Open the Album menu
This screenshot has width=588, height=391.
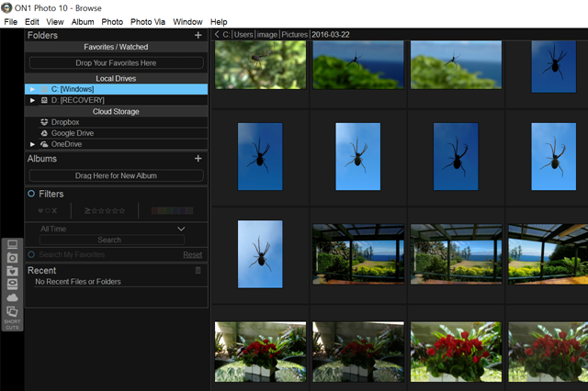(x=83, y=21)
